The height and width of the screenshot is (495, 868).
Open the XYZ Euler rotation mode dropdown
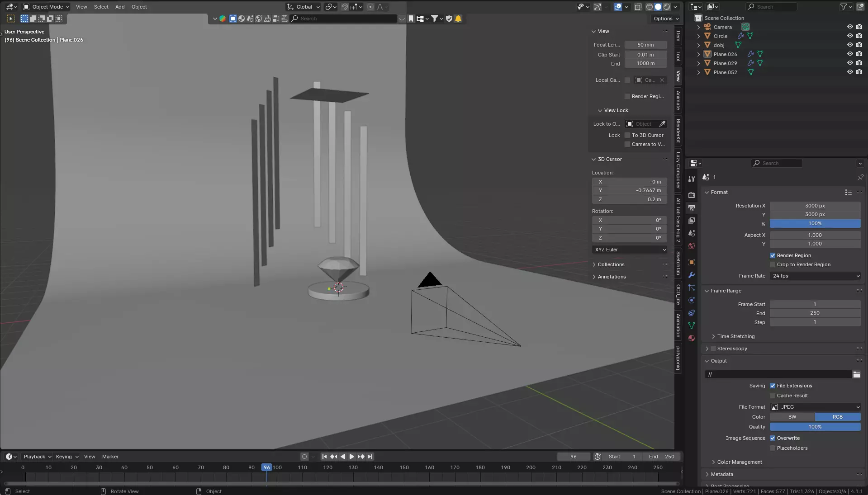pos(630,250)
